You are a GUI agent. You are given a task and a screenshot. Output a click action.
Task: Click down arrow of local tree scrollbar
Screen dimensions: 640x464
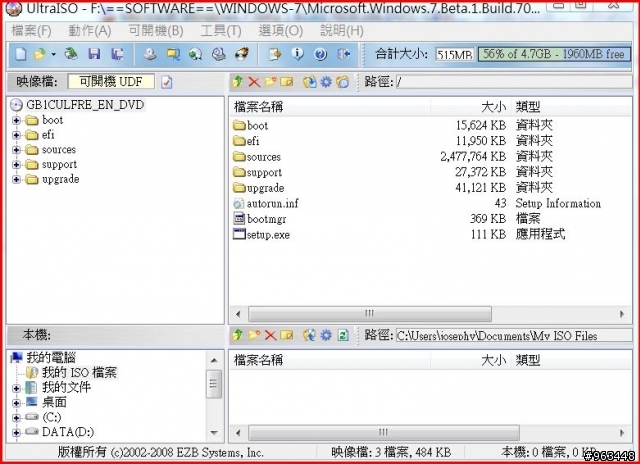coord(214,432)
